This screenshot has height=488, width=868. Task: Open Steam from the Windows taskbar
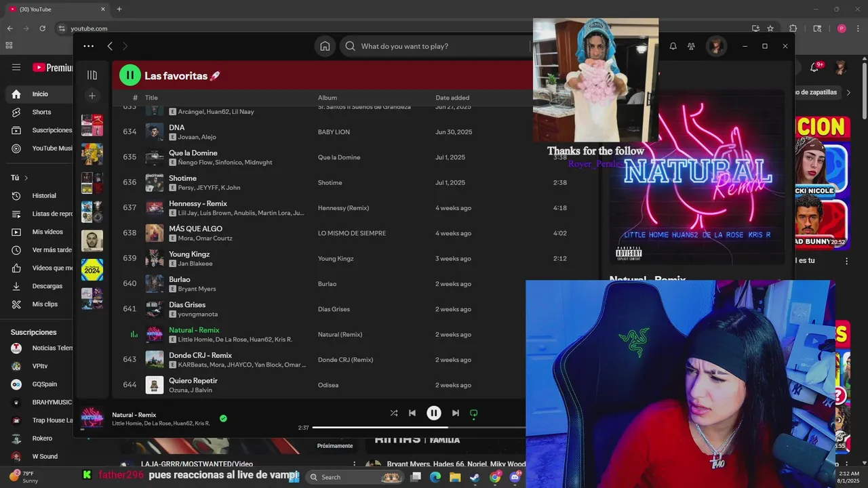point(475,477)
